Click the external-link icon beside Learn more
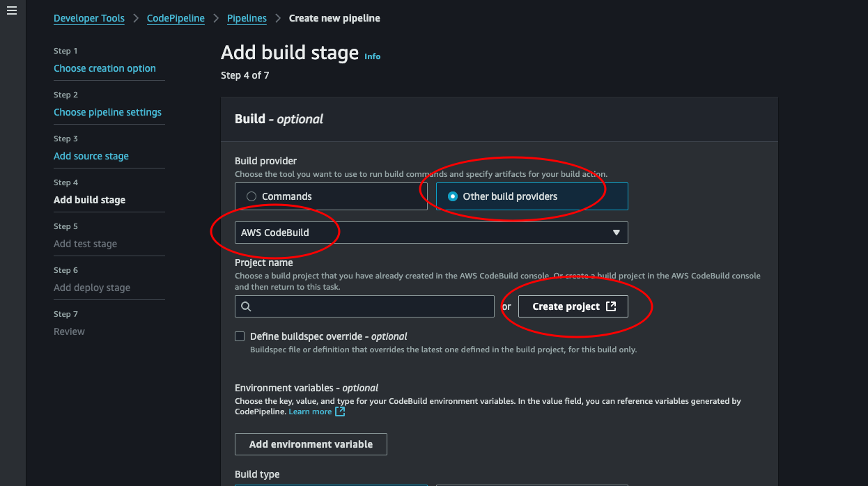The width and height of the screenshot is (868, 486). tap(339, 411)
